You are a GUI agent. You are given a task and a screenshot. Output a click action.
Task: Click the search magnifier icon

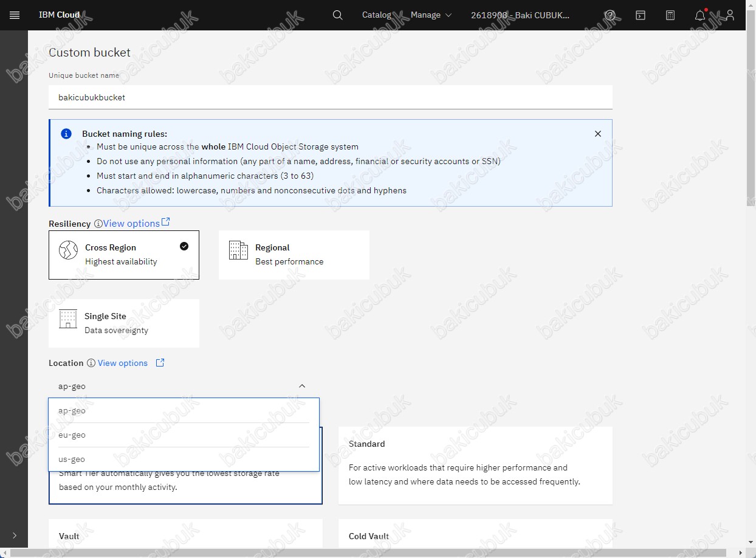pos(338,15)
